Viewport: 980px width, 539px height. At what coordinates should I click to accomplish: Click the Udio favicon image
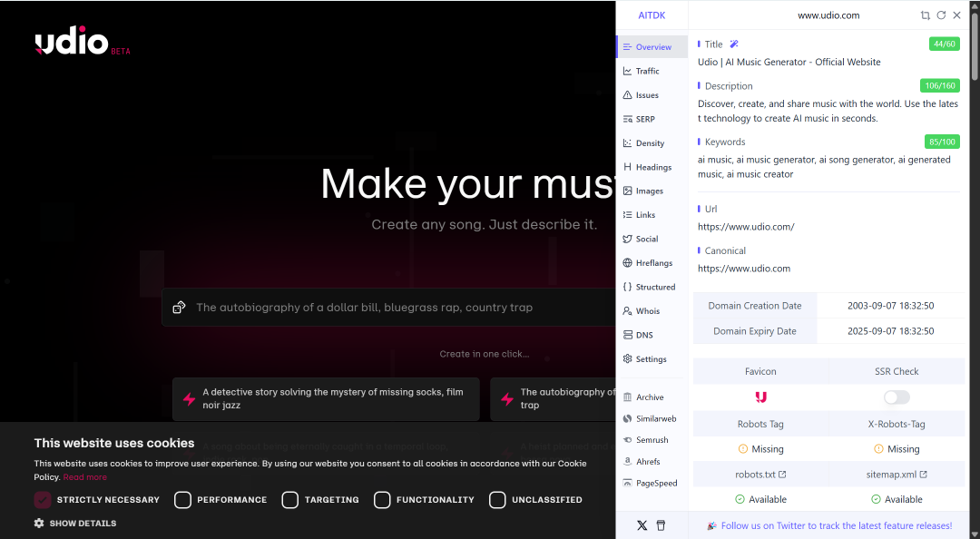(x=760, y=397)
